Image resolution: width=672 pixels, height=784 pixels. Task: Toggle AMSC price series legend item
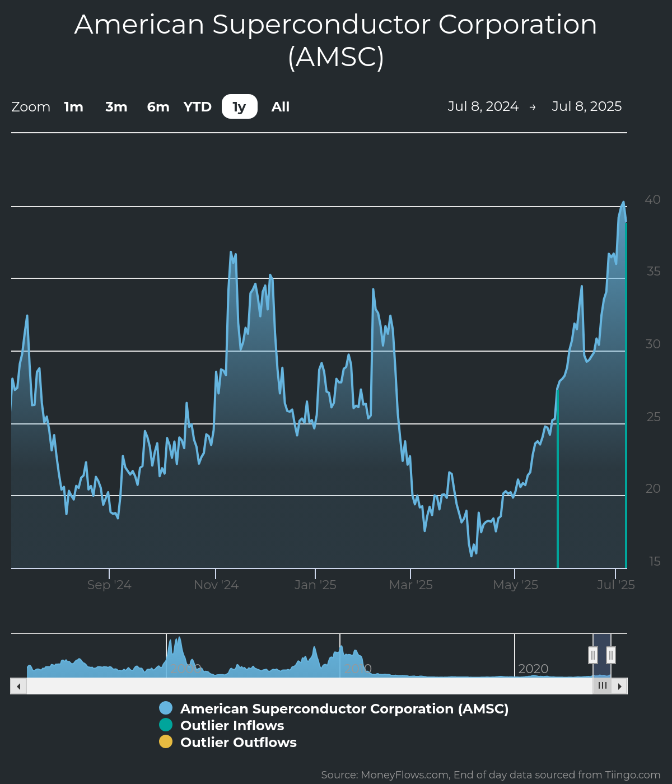click(334, 709)
